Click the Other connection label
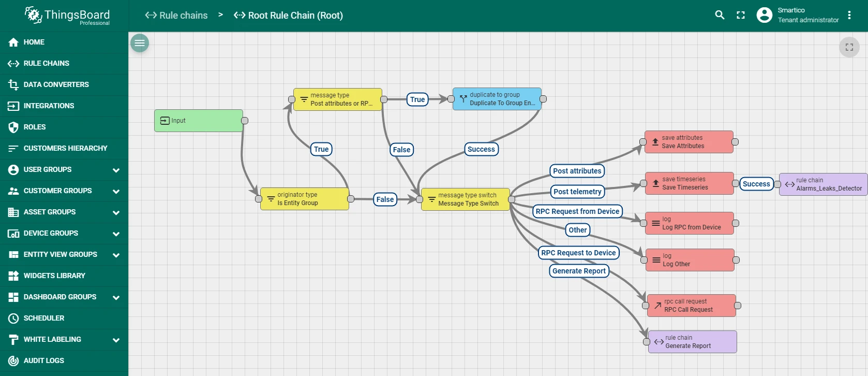This screenshot has width=868, height=376. (578, 230)
